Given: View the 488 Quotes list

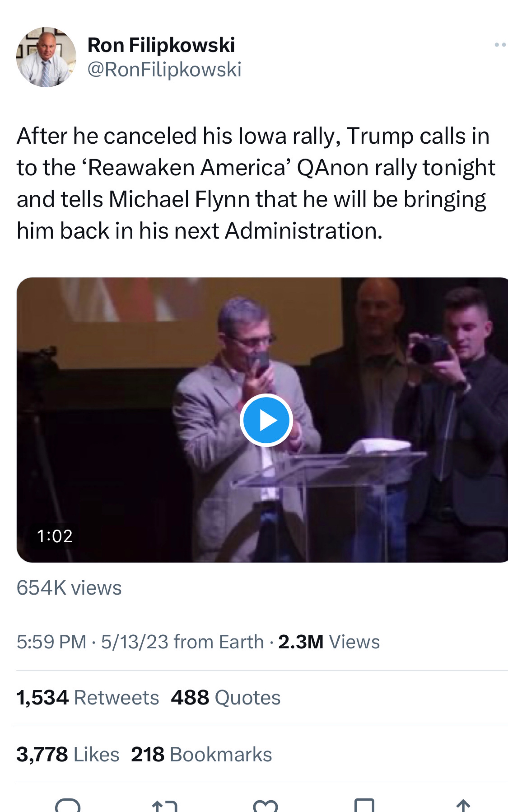Looking at the screenshot, I should click(x=226, y=697).
